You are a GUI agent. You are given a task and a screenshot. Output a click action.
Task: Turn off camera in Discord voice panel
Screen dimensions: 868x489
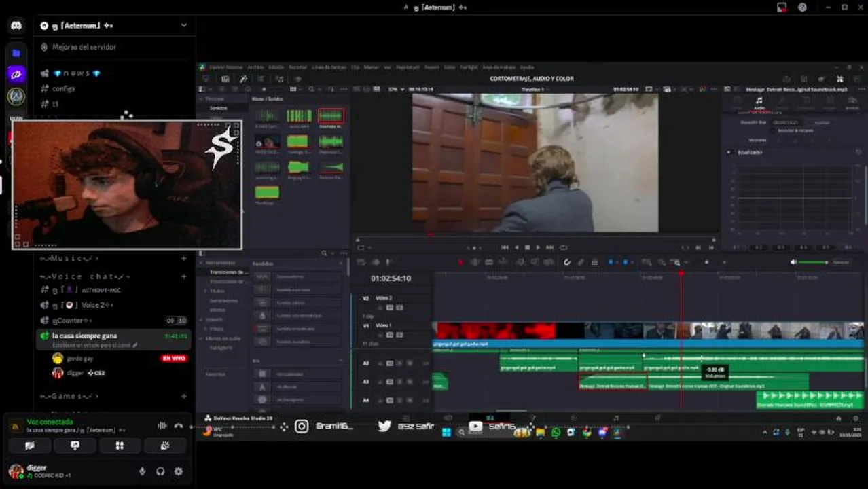[x=29, y=446]
